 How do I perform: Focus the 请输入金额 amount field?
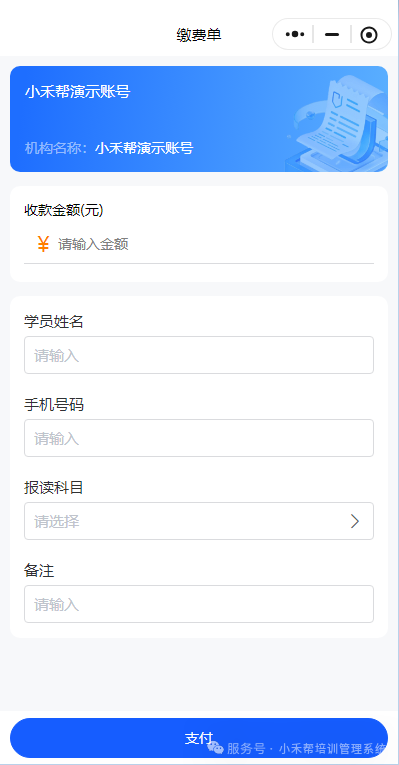215,244
